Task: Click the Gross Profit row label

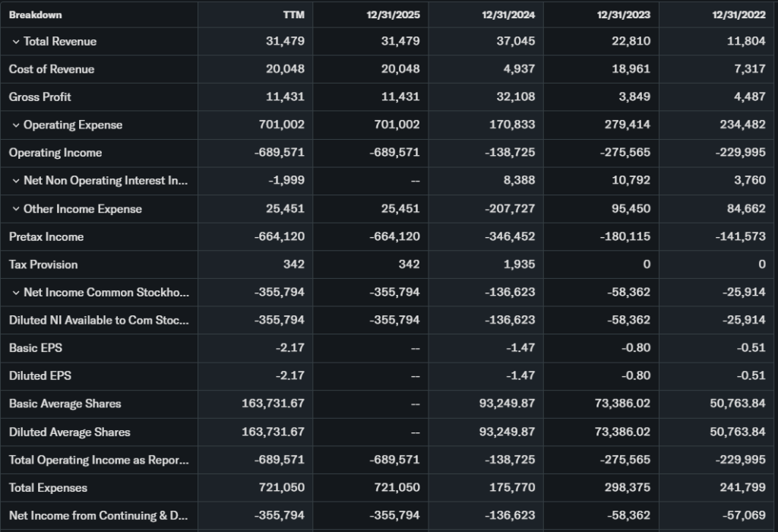Action: click(40, 97)
